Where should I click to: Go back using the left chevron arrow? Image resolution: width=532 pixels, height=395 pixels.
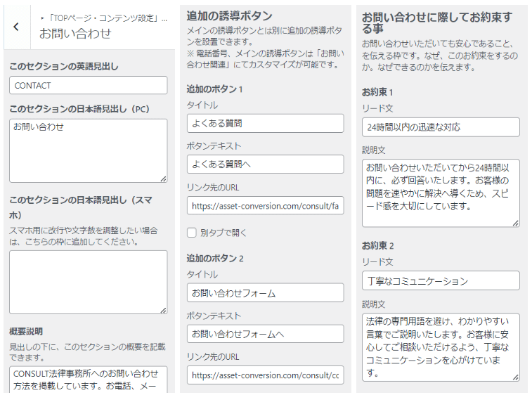tap(16, 27)
